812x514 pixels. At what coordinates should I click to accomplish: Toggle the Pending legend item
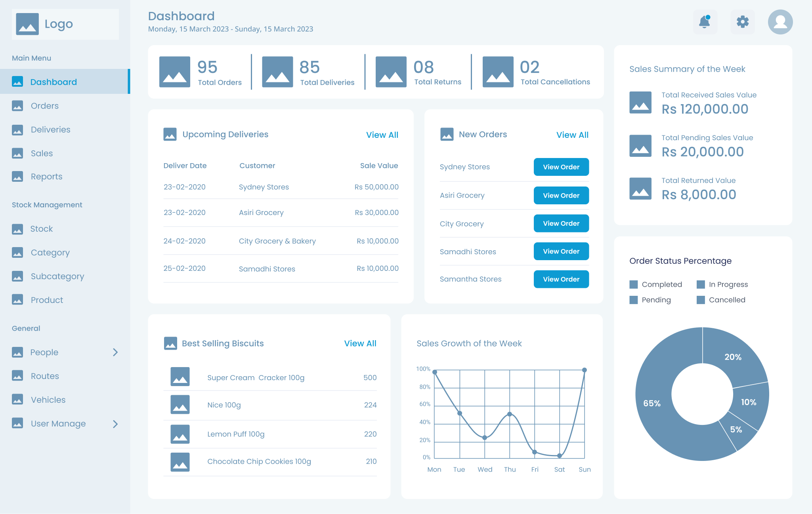point(633,300)
